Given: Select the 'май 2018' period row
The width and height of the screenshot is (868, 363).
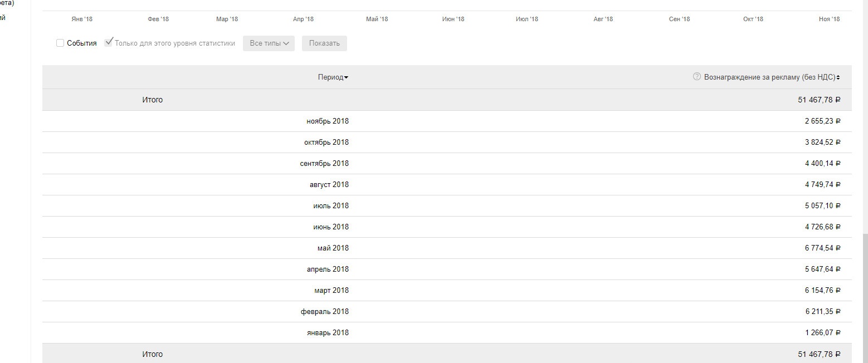Looking at the screenshot, I should tap(333, 248).
